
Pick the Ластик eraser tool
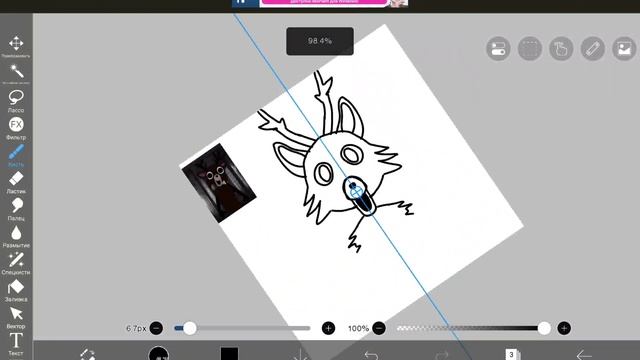[16, 182]
